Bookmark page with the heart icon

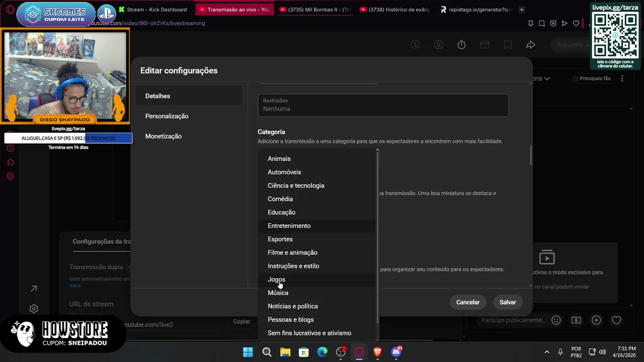point(576,23)
